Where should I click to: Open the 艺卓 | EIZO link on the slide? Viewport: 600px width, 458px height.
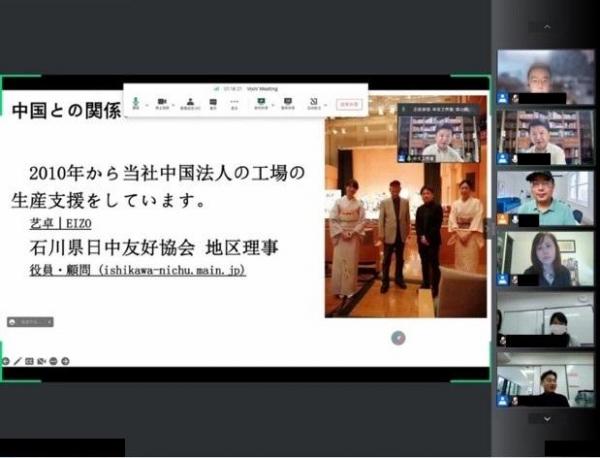[x=60, y=223]
